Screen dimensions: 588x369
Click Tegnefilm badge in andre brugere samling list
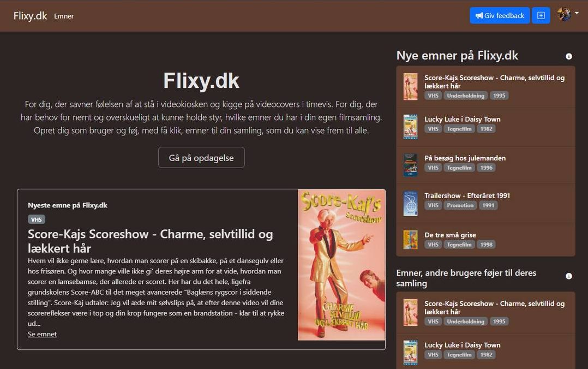click(x=459, y=355)
